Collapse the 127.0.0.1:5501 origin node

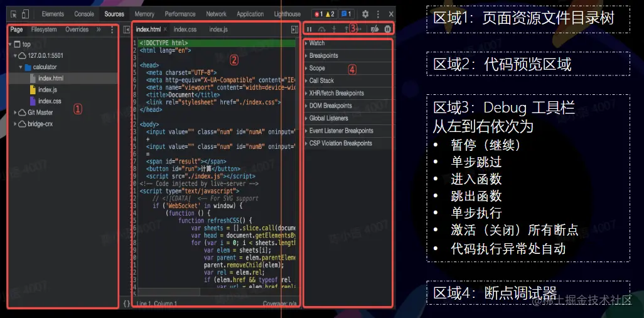pos(16,55)
